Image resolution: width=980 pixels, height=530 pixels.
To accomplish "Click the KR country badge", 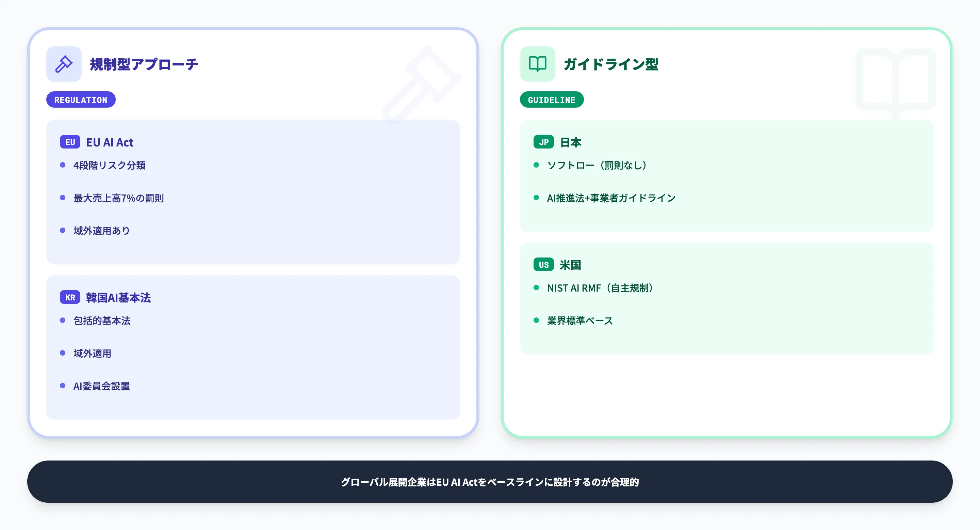I will (x=70, y=297).
